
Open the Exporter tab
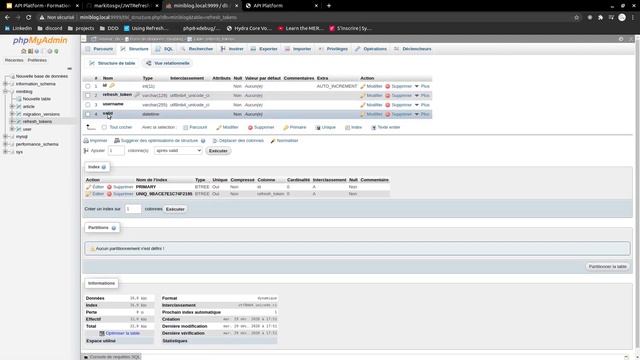[x=264, y=49]
